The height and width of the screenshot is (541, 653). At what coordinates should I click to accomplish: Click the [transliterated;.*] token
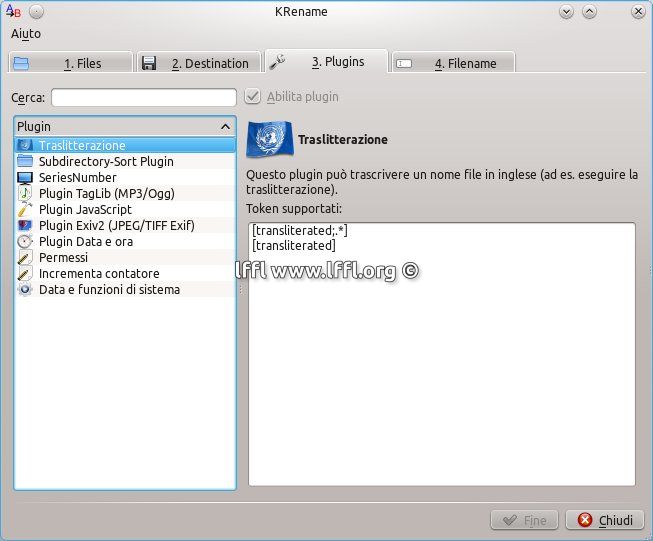tap(299, 230)
